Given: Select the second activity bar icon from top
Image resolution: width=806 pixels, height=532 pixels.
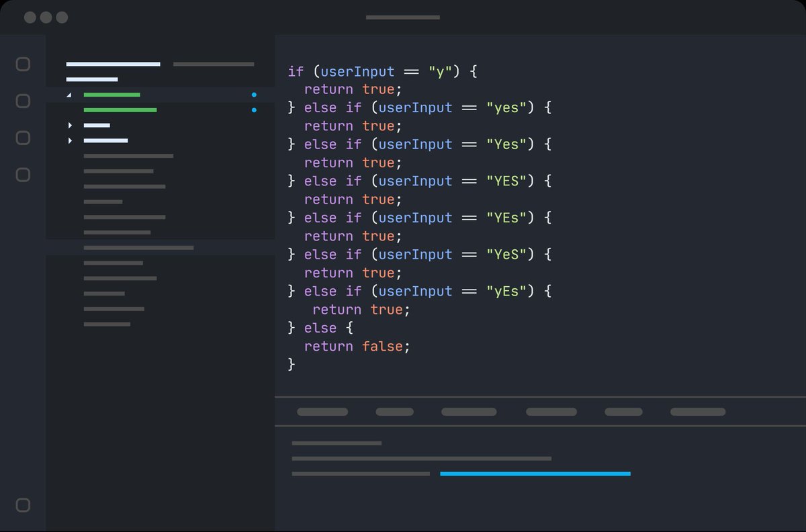Looking at the screenshot, I should coord(23,101).
